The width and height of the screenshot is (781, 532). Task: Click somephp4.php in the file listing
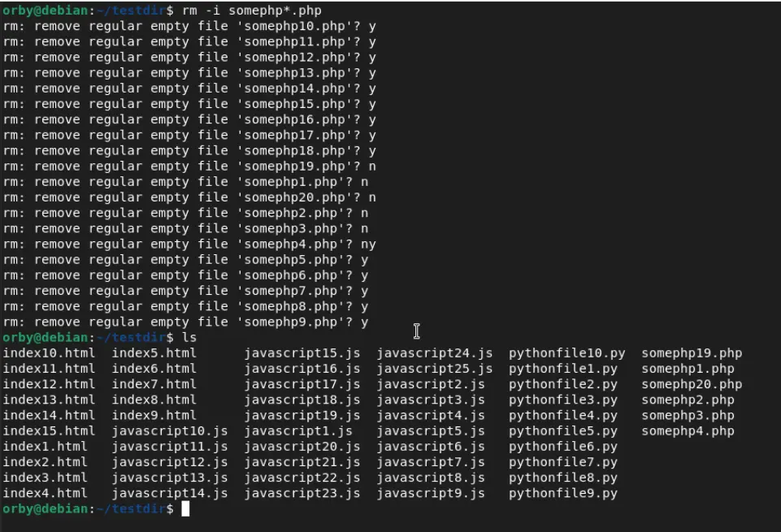(x=688, y=431)
